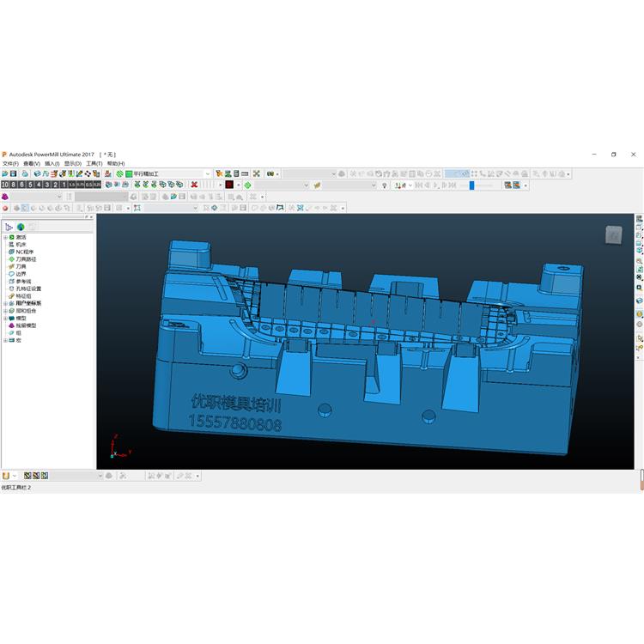Click the yellow shield icon in bottom toolbar
Image resolution: width=644 pixels, height=644 pixels.
[6, 476]
